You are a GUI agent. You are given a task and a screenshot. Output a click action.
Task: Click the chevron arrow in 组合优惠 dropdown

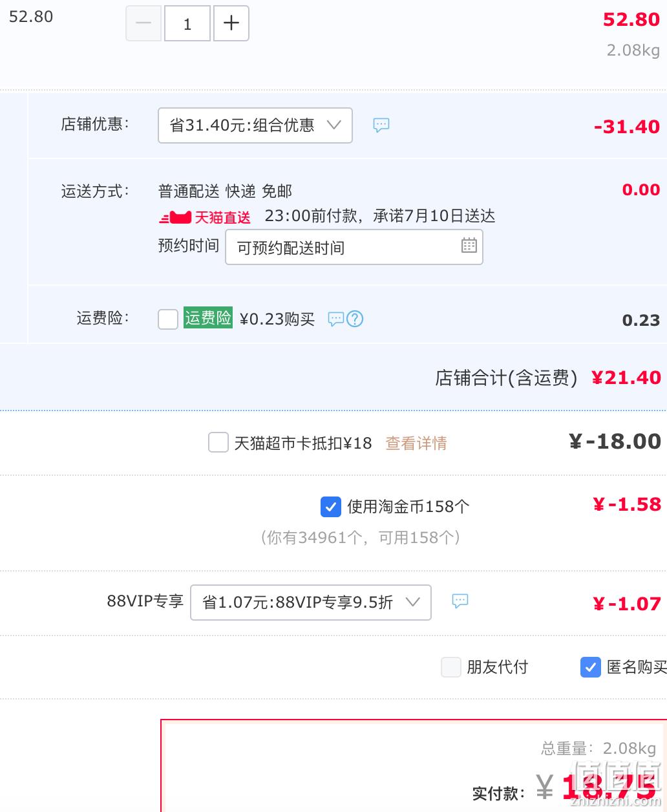point(334,125)
